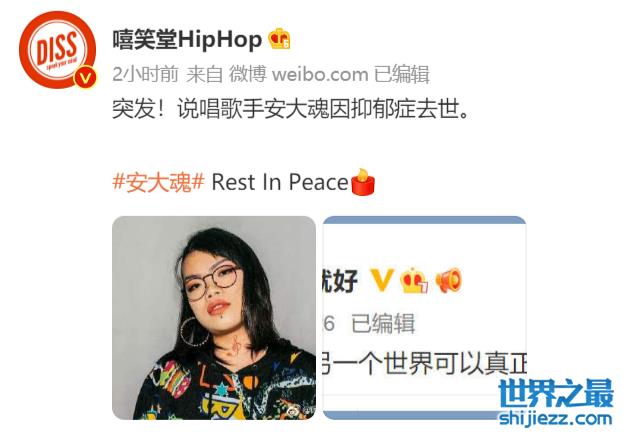Click the post text about 安大魂
The width and height of the screenshot is (623, 433).
point(291,109)
